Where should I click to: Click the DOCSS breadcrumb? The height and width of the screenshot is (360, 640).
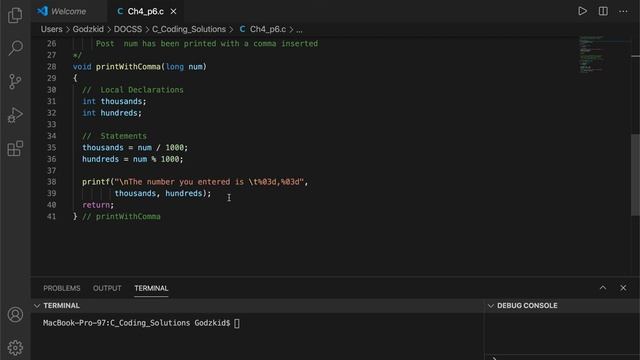128,29
